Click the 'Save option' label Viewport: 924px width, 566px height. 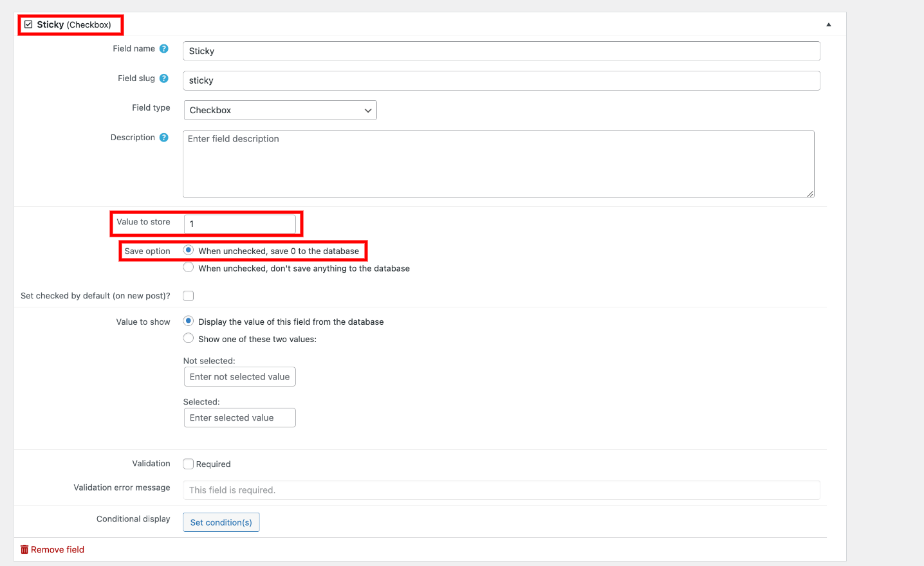pos(147,251)
